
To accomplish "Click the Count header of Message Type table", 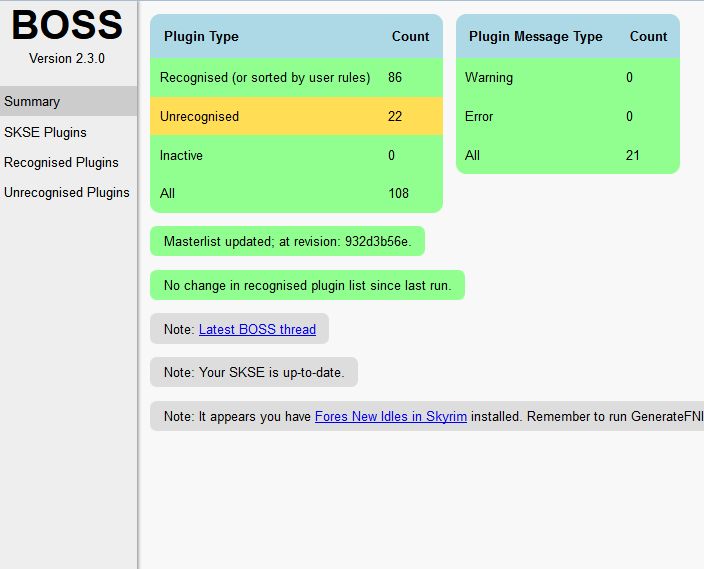I will [x=648, y=36].
